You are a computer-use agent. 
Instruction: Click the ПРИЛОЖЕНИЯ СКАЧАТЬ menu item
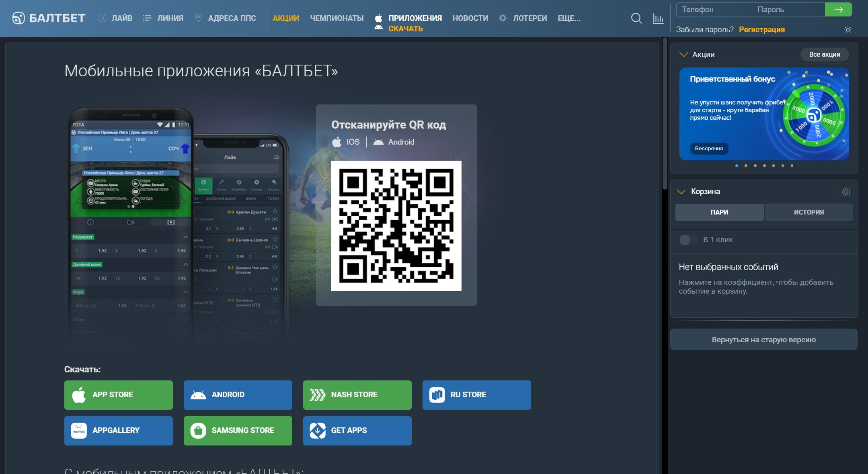(408, 23)
